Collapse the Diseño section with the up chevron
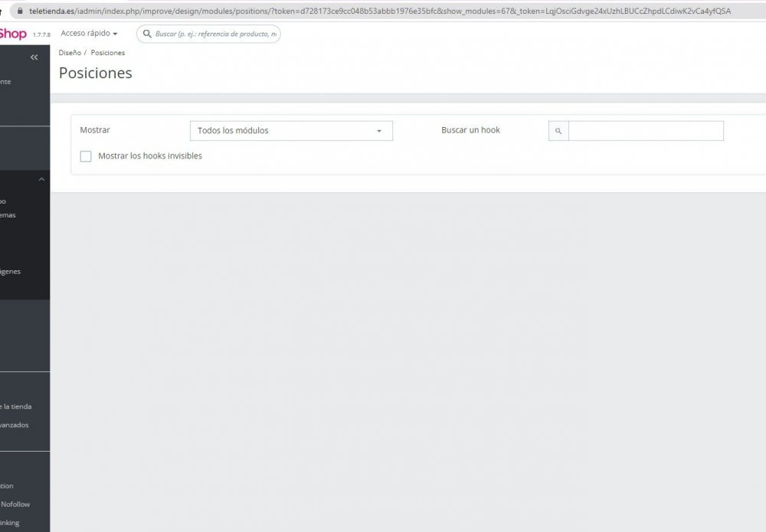This screenshot has width=766, height=532. pyautogui.click(x=41, y=179)
